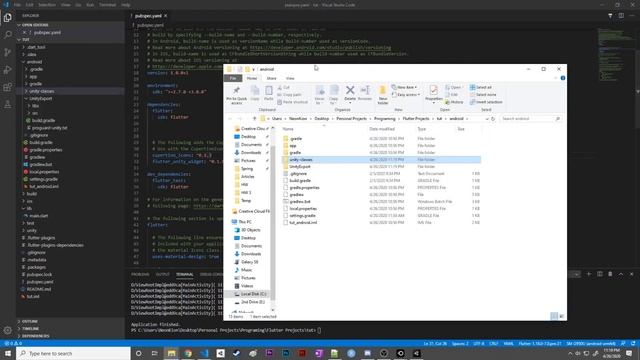The image size is (640, 360).
Task: Click Select all in the Select group
Action: (480, 87)
